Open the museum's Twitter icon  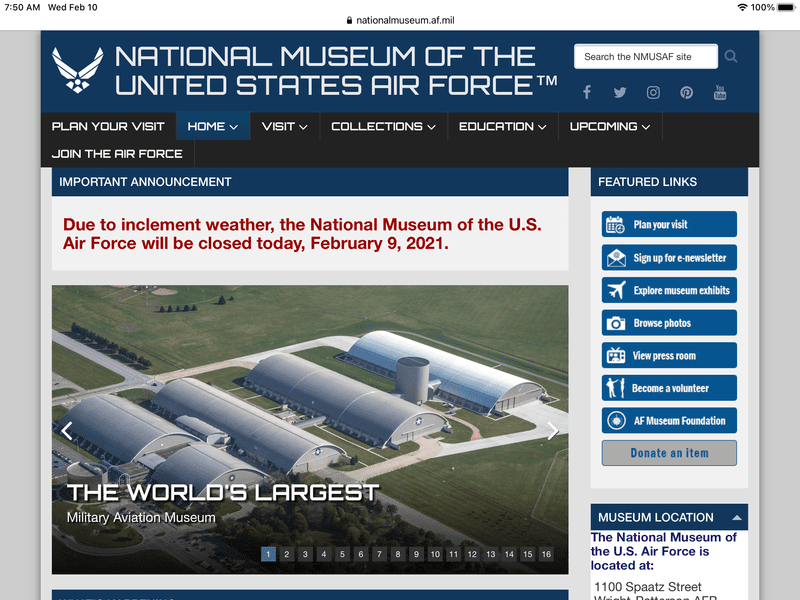coord(620,92)
